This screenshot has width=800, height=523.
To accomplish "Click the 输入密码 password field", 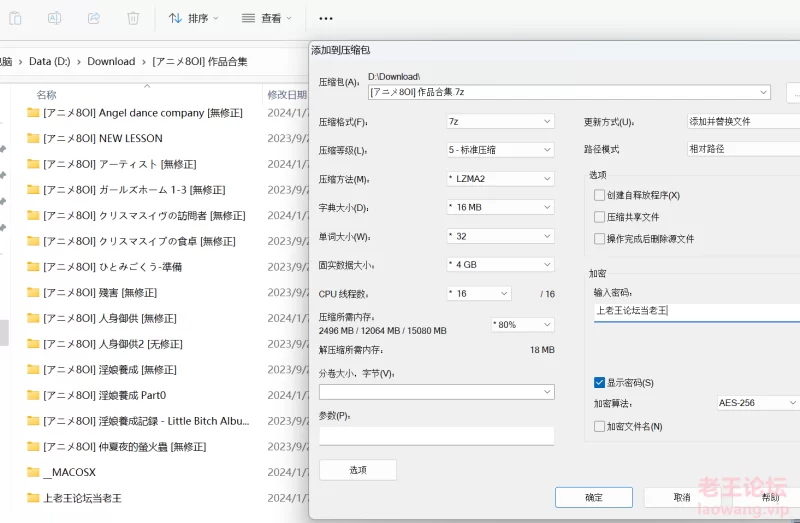I will point(695,311).
